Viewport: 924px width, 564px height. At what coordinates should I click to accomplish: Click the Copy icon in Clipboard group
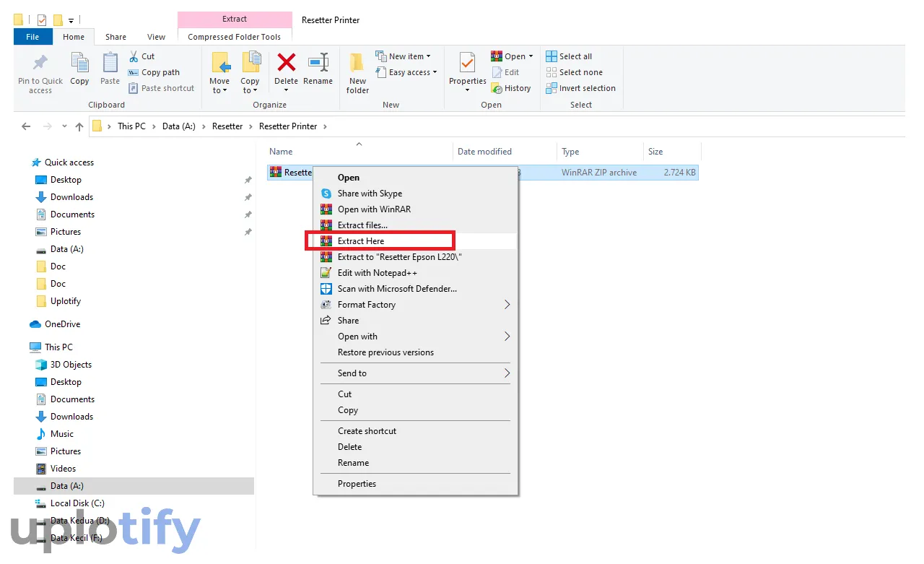click(x=79, y=63)
